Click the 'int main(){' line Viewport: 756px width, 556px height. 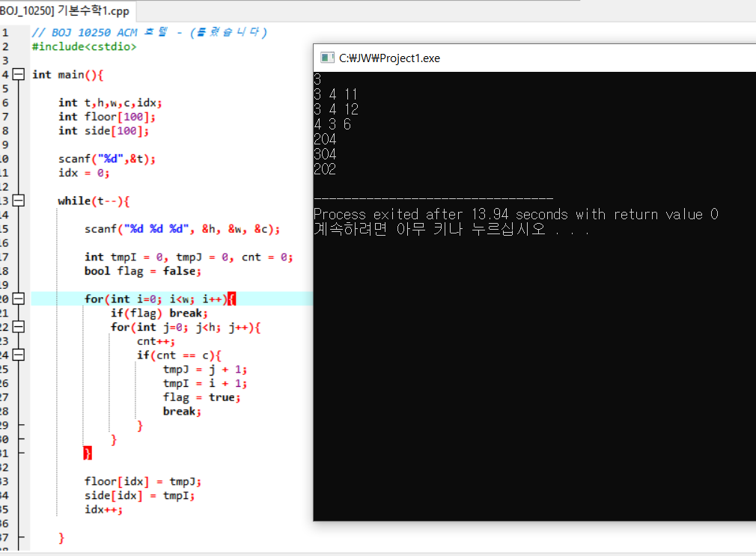pyautogui.click(x=68, y=75)
